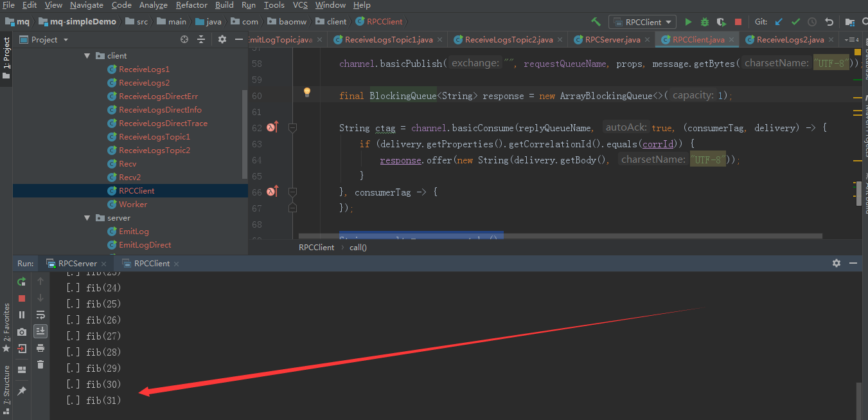Dump threads using the camera icon
Viewport: 868px width, 420px height.
click(x=22, y=332)
